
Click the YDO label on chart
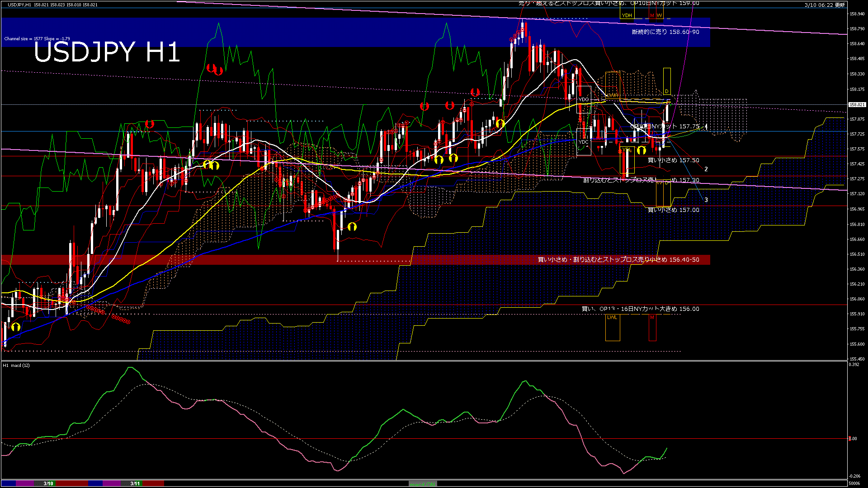(x=584, y=99)
